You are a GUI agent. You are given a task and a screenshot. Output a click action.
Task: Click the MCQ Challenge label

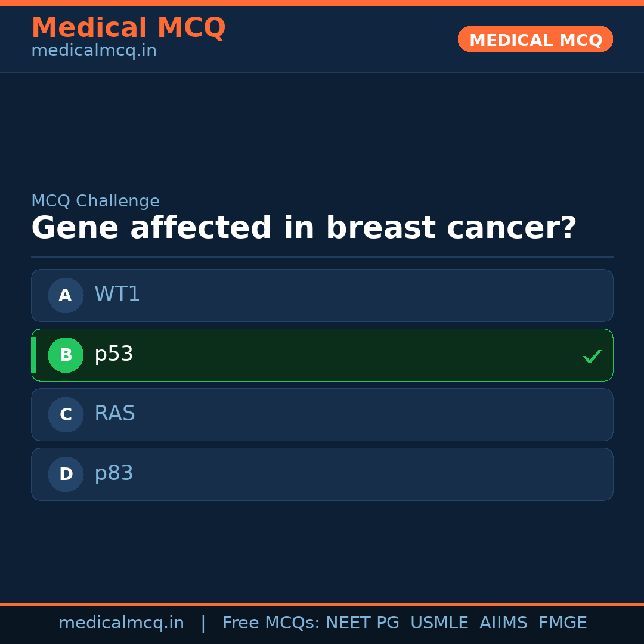click(x=95, y=202)
